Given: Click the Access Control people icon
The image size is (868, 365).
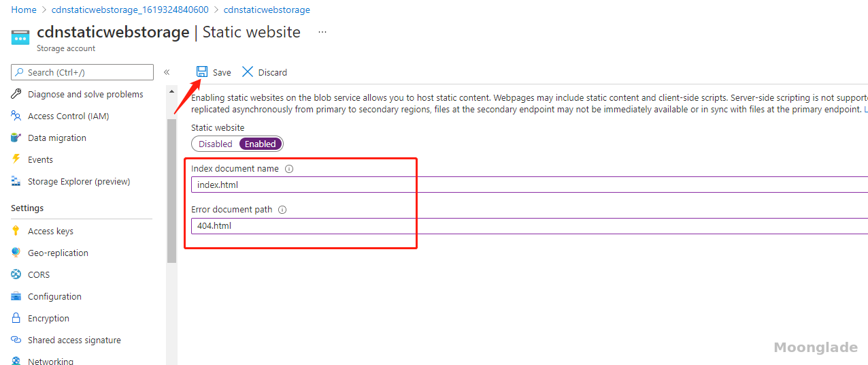Looking at the screenshot, I should pyautogui.click(x=16, y=116).
